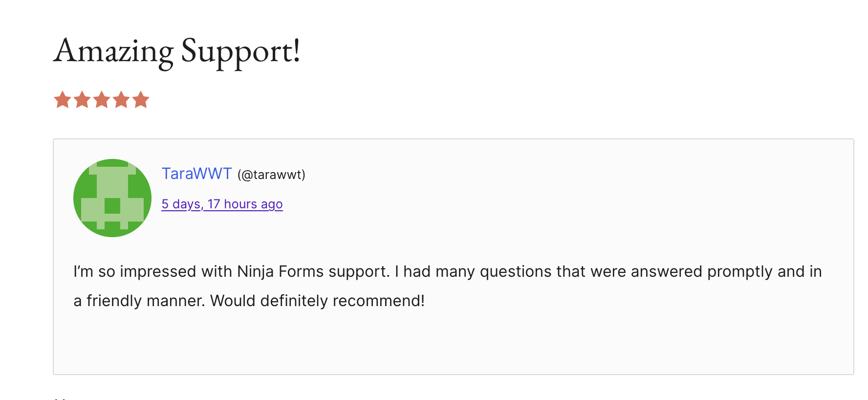Click 'Ninja Forms' in the review text
Image resolution: width=868 pixels, height=400 pixels.
(x=281, y=271)
